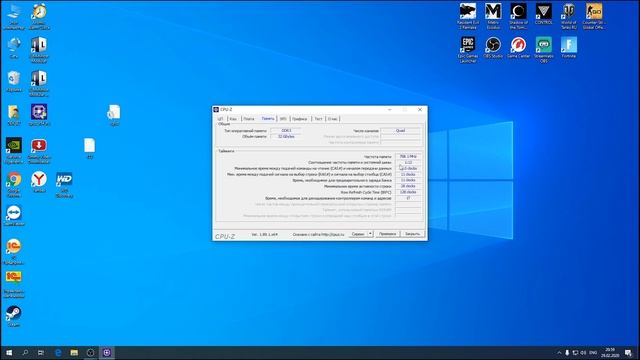This screenshot has height=360, width=640.
Task: Open the round orange 1C shortcut
Action: tap(14, 251)
